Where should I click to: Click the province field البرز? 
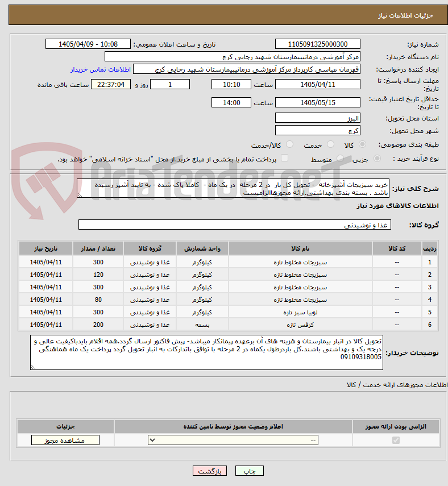(x=318, y=118)
